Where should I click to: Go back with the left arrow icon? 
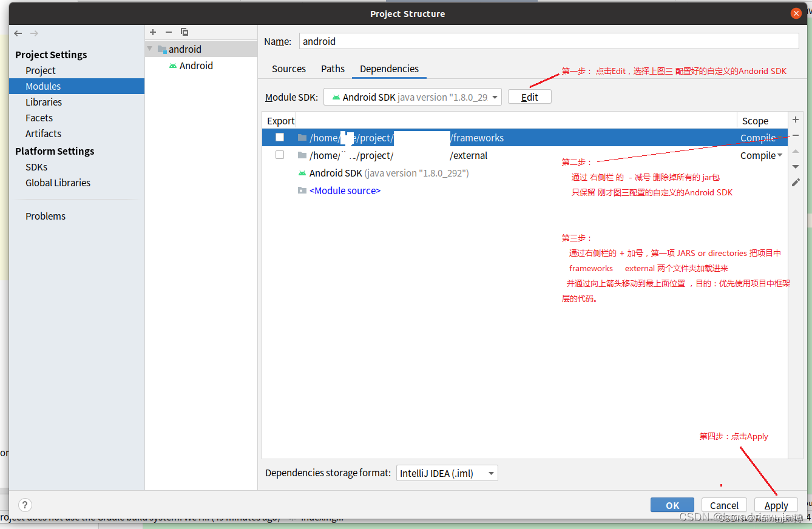(x=18, y=33)
